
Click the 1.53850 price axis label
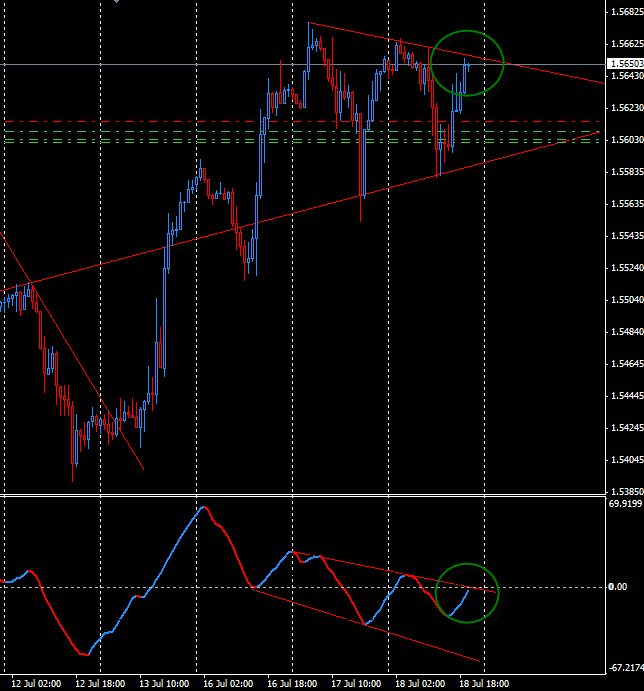(627, 492)
